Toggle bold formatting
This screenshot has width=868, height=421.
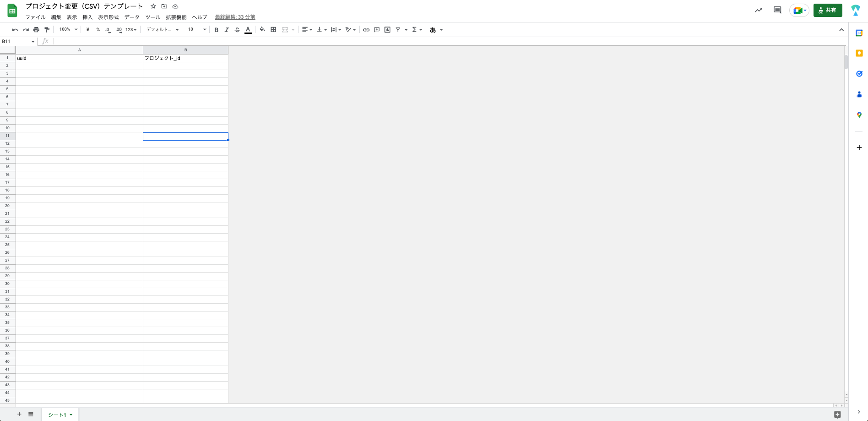point(216,30)
